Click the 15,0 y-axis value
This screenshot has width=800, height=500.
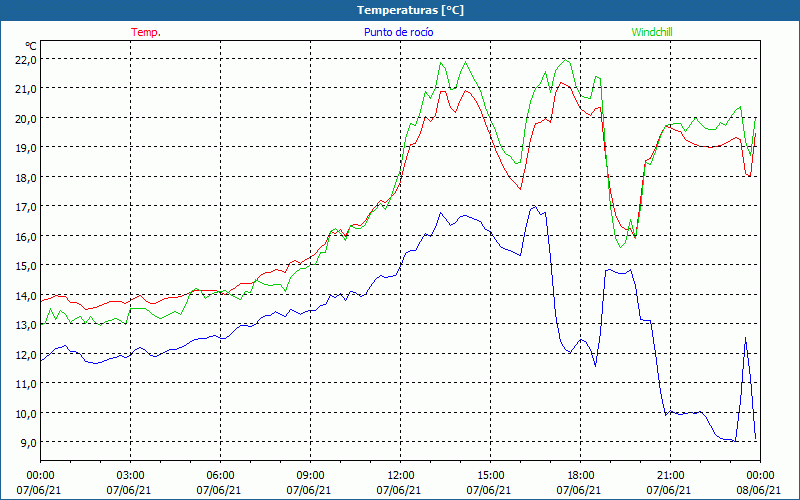27,266
